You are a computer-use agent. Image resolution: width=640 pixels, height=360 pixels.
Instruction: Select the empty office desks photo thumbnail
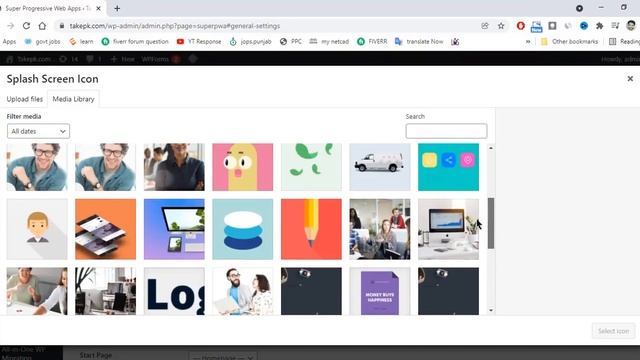click(x=105, y=291)
